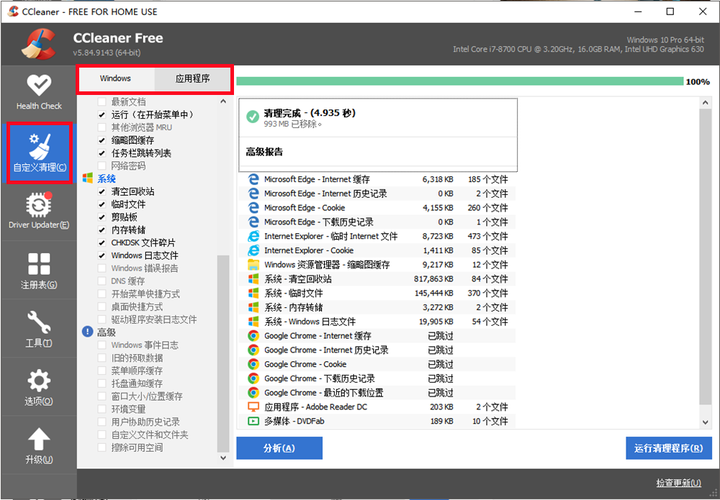Uncheck the 任务栏跳转列表 checkbox

pyautogui.click(x=102, y=153)
